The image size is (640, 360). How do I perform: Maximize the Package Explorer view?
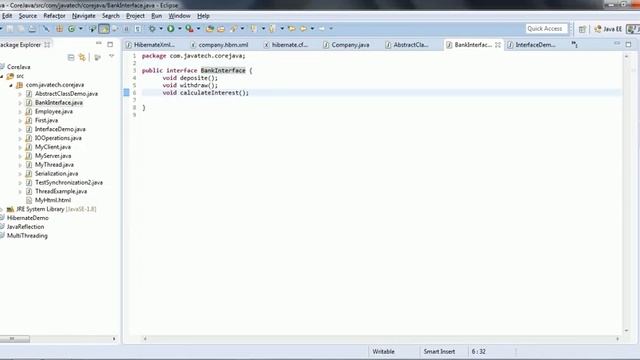coord(110,44)
